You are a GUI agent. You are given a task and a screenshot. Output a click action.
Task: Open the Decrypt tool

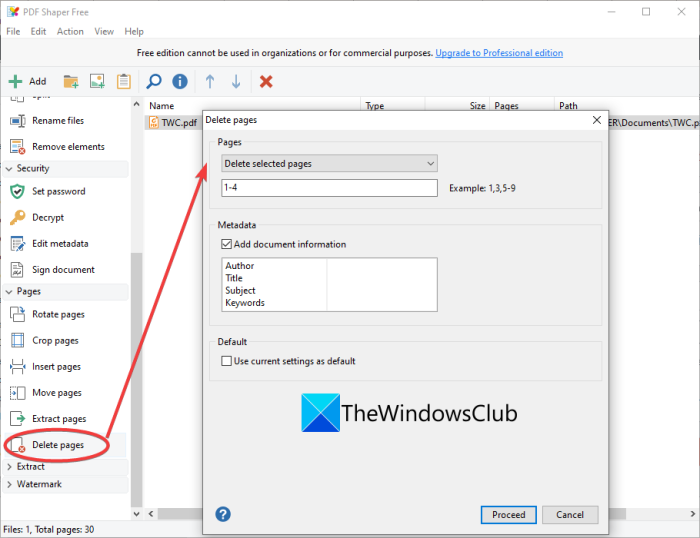(48, 217)
